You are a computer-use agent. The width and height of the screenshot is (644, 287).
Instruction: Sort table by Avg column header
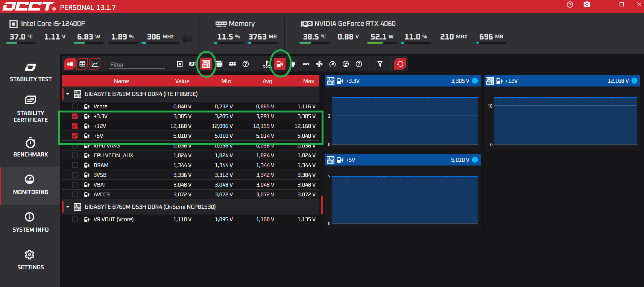pyautogui.click(x=267, y=81)
